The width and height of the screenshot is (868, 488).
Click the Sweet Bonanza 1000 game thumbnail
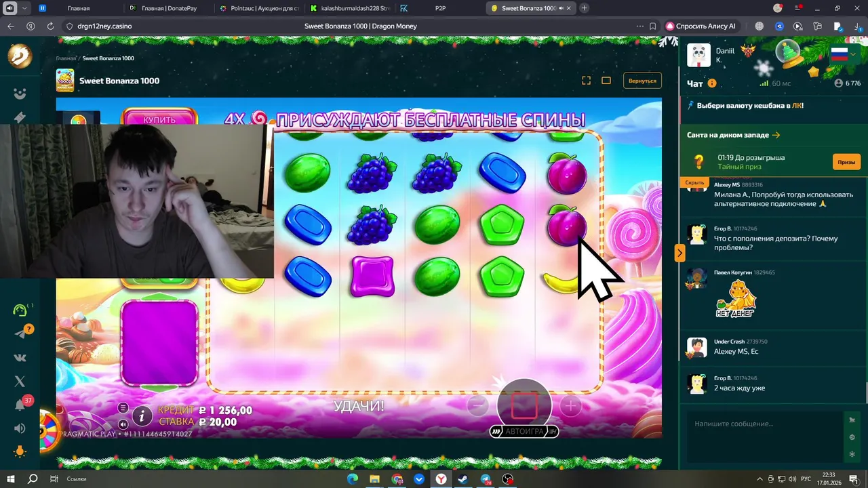(x=65, y=81)
